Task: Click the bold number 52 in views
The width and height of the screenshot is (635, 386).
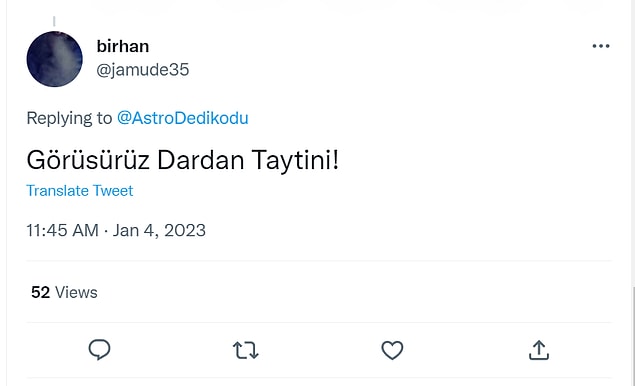Action: click(x=40, y=292)
